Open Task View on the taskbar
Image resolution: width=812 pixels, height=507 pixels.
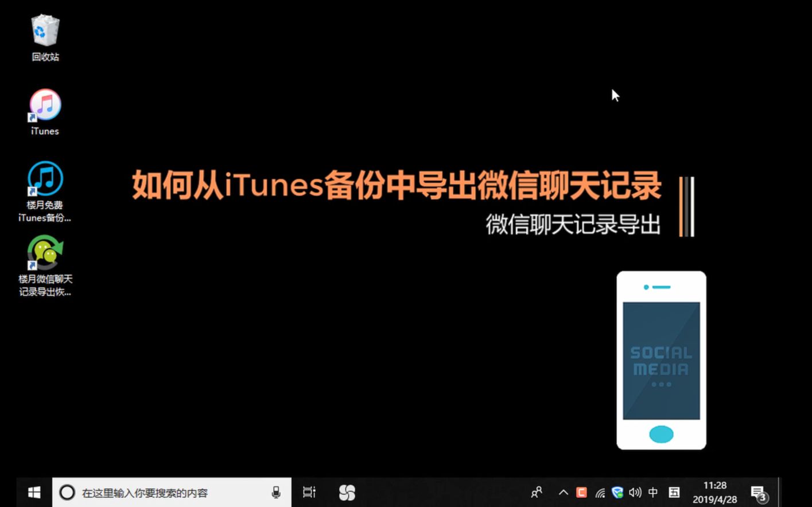(x=309, y=493)
